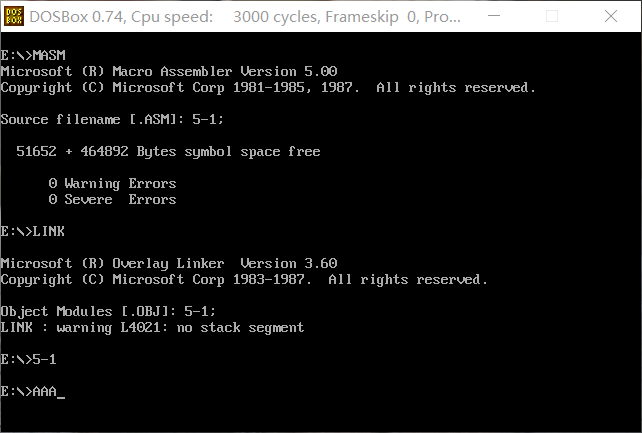This screenshot has height=433, width=642.
Task: Click the typed "AAA" text at prompt
Action: (44, 391)
